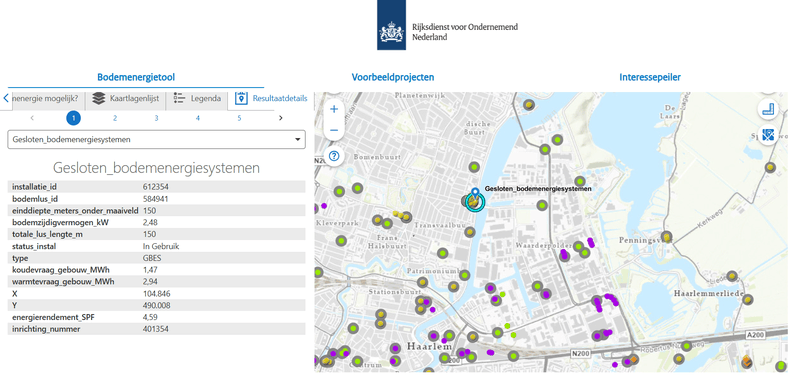Go to results page 4
The image size is (800, 380).
click(197, 118)
